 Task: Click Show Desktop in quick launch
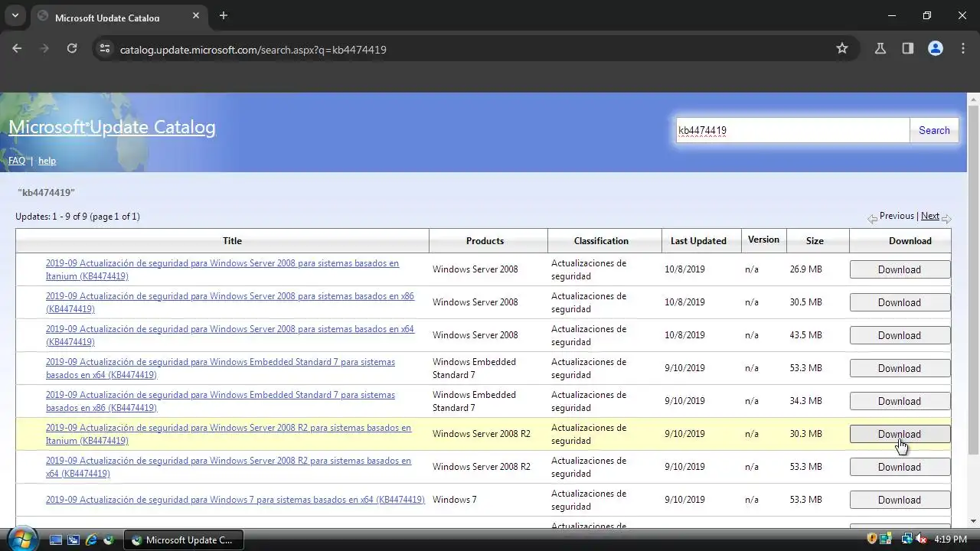55,540
